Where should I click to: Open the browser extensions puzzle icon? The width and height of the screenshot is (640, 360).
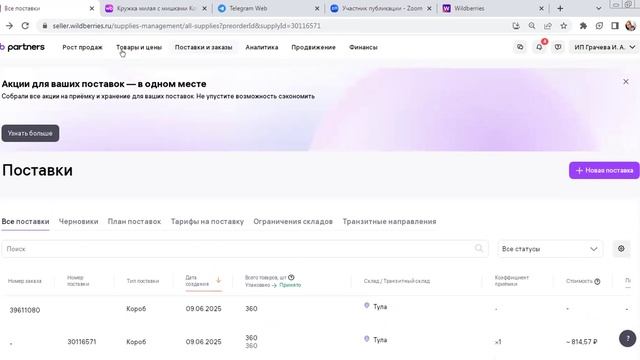583,26
